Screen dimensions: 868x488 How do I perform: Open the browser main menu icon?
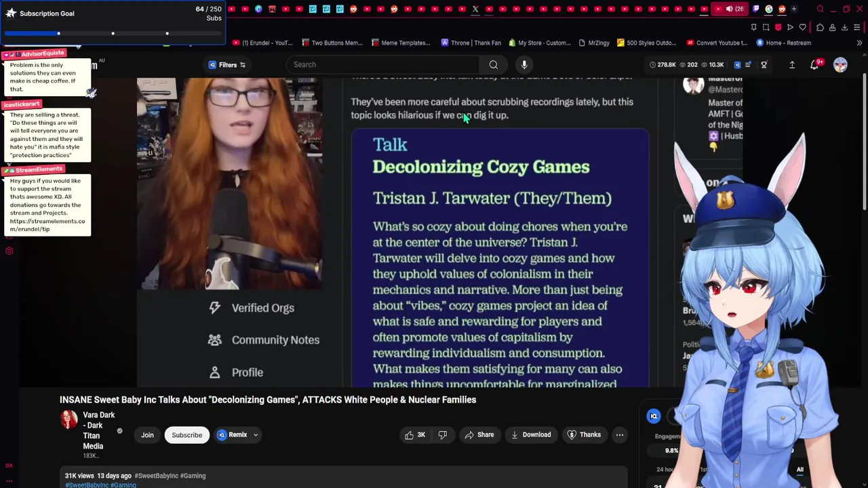(856, 27)
